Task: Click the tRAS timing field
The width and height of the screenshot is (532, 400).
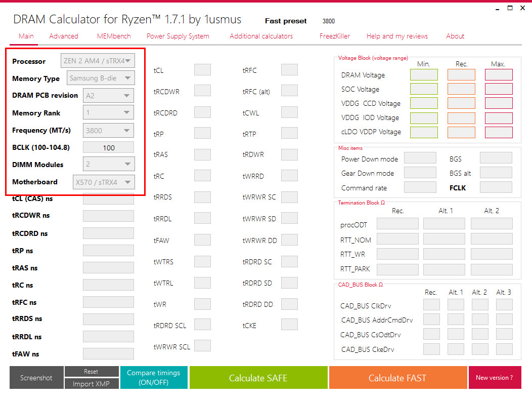Action: point(202,154)
